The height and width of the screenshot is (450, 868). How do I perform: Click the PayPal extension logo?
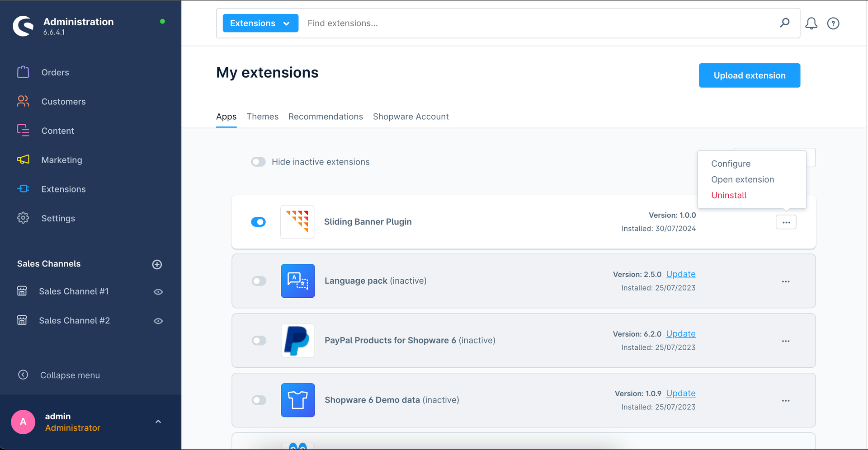click(297, 341)
